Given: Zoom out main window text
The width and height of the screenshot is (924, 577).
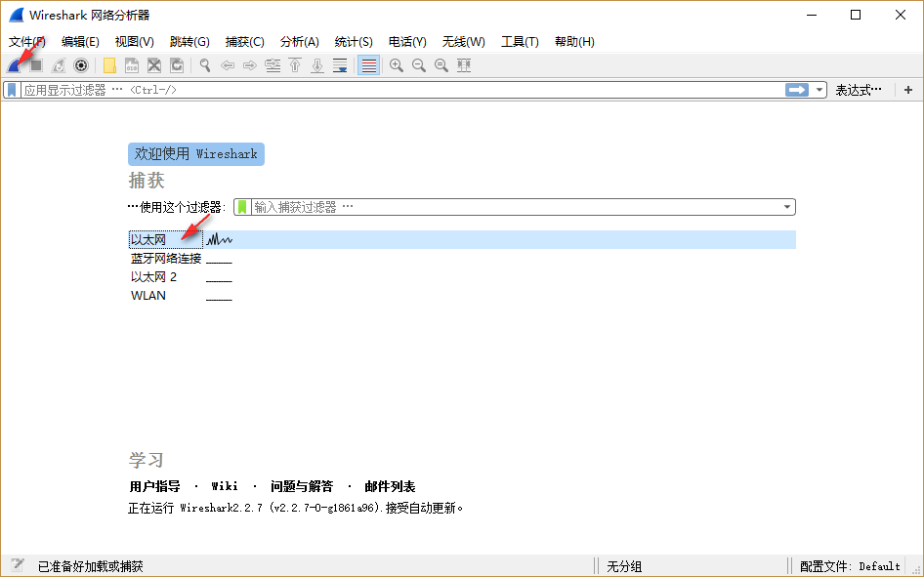Looking at the screenshot, I should [419, 65].
